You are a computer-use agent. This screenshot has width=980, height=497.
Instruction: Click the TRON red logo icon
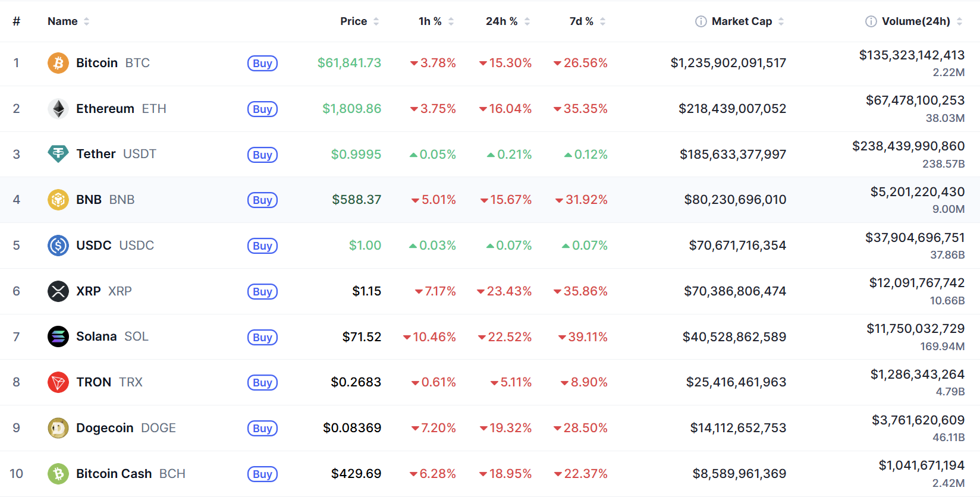[x=58, y=382]
